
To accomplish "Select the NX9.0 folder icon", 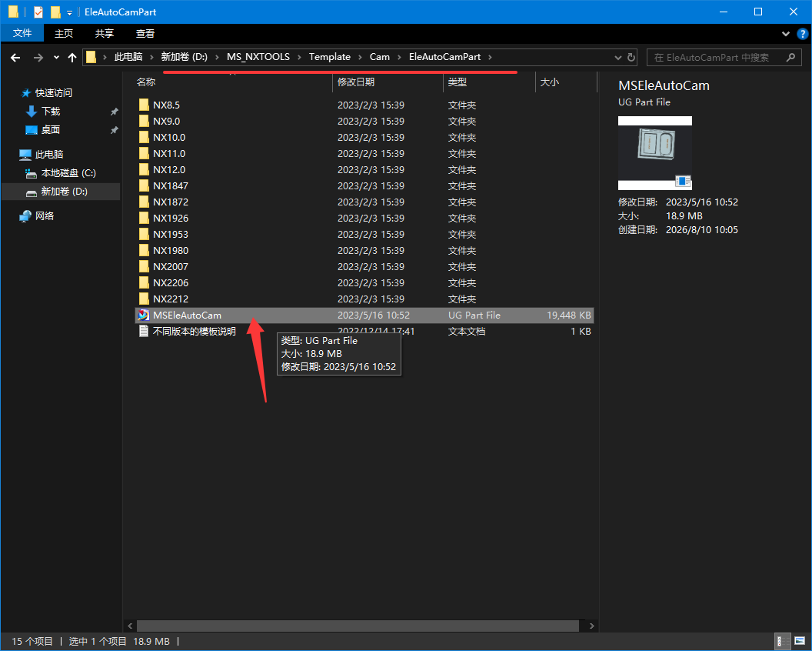I will (144, 122).
